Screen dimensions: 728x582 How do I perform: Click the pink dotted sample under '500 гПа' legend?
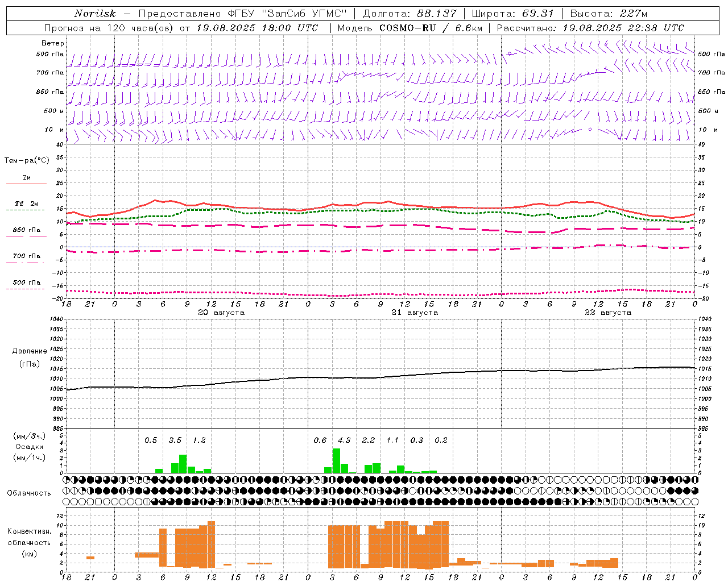(25, 289)
